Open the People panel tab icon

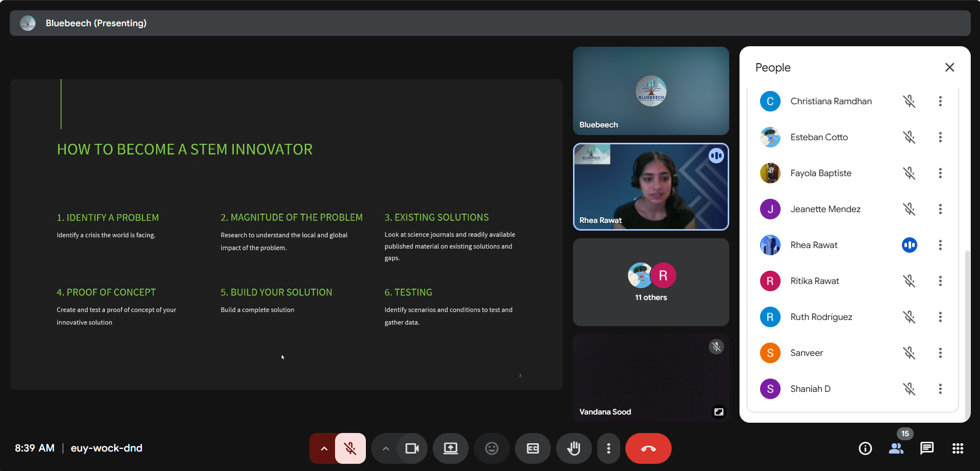[896, 448]
